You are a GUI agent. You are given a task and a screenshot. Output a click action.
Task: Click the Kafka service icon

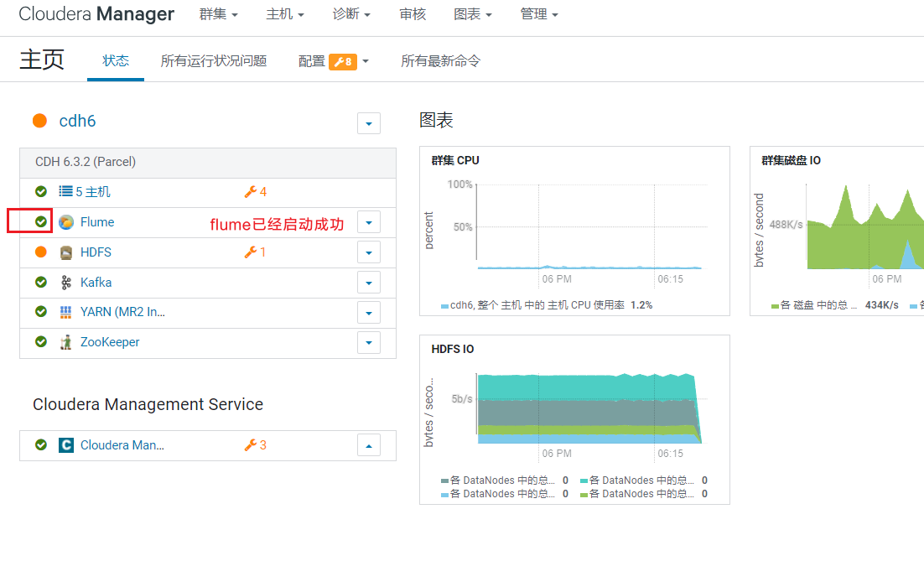66,283
